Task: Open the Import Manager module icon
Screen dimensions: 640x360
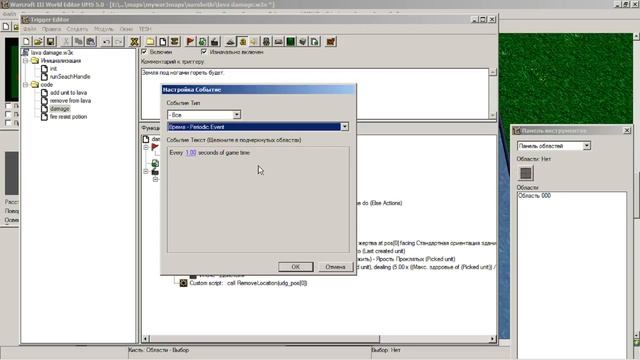Action: (315, 42)
